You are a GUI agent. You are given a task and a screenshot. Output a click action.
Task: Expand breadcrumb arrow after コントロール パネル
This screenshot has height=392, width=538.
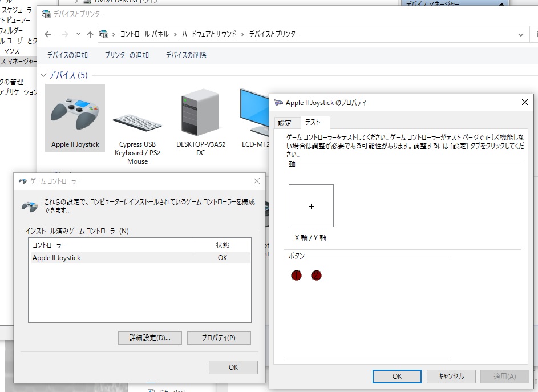pyautogui.click(x=175, y=34)
